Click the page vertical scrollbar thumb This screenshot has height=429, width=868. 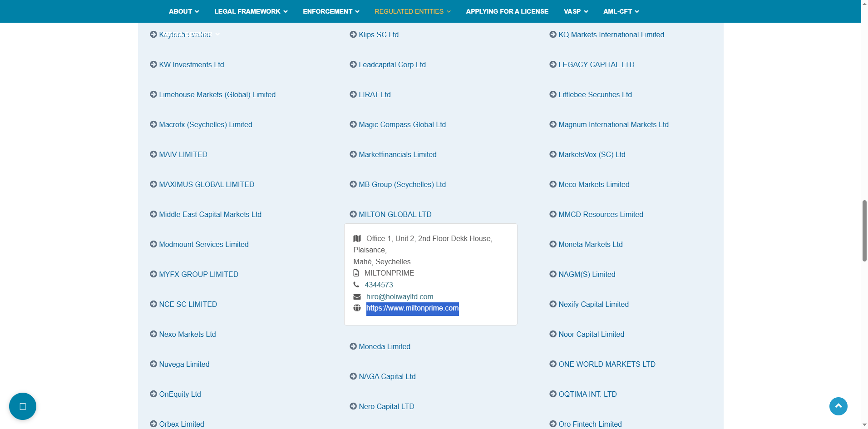(864, 231)
